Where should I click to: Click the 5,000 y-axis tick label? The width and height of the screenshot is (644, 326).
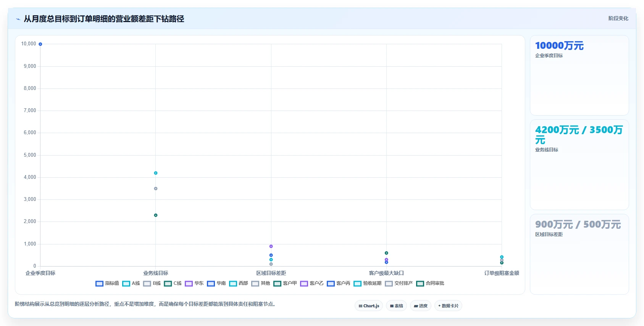pyautogui.click(x=30, y=155)
